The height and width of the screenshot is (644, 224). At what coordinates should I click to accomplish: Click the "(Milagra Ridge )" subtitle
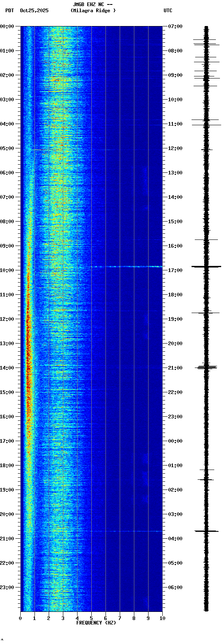93,11
